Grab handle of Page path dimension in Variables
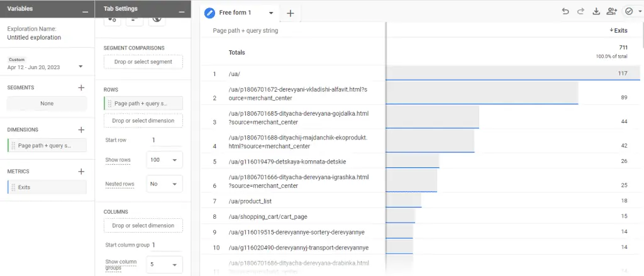 (13, 145)
